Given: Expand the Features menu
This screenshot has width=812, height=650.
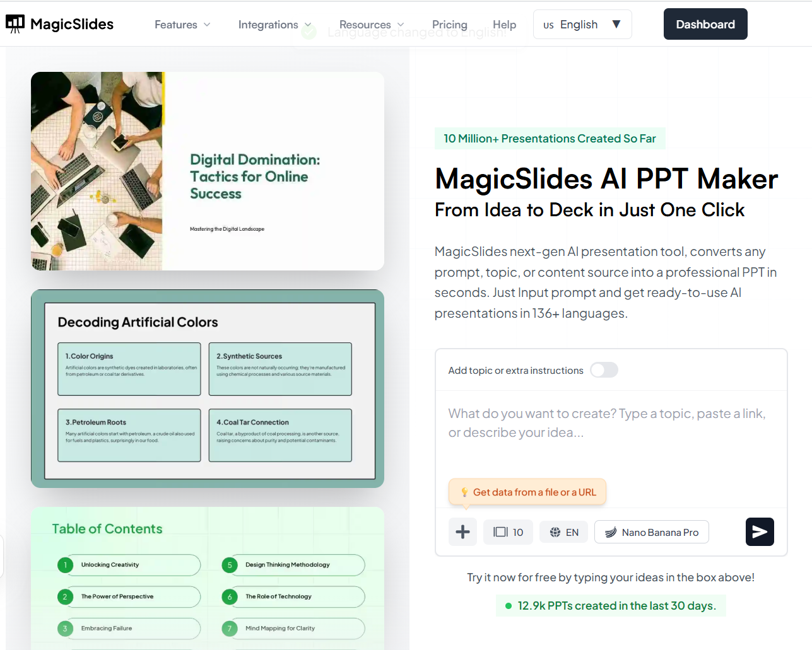Looking at the screenshot, I should click(x=182, y=25).
